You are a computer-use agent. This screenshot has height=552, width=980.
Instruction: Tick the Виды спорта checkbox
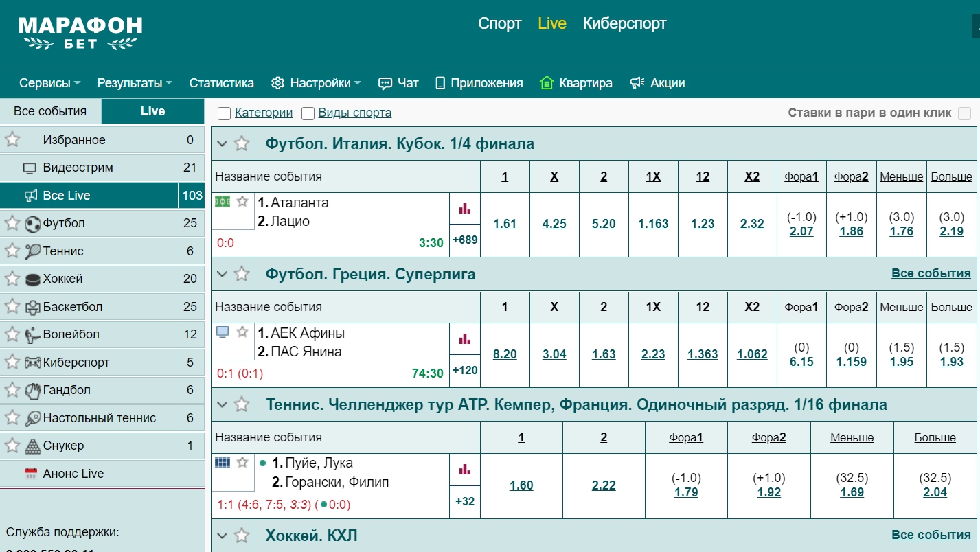point(308,113)
